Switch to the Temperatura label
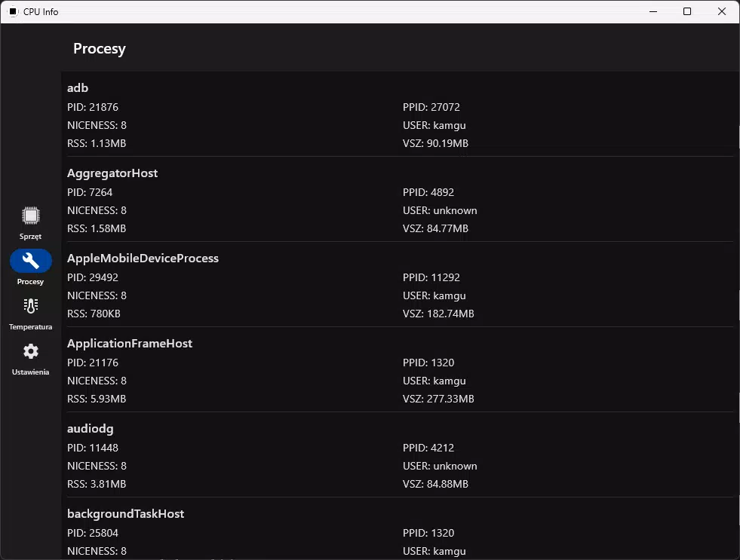740x560 pixels. (31, 326)
